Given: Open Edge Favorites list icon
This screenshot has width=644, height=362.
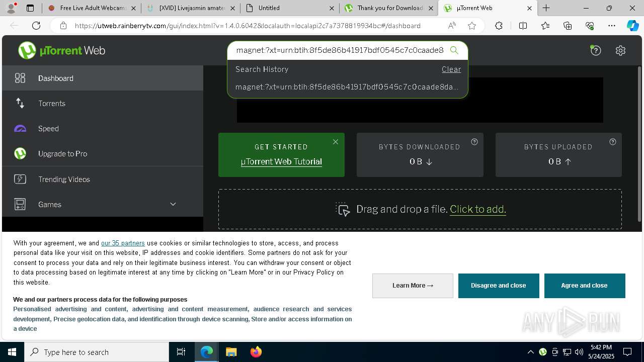Looking at the screenshot, I should (x=545, y=26).
